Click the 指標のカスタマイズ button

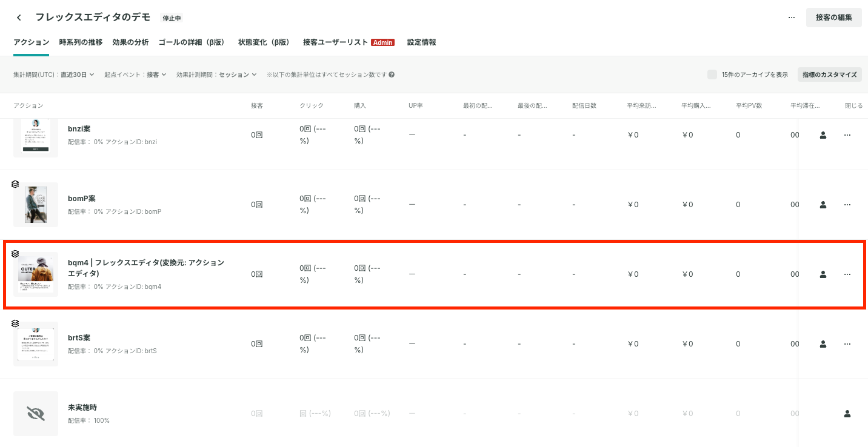click(829, 74)
